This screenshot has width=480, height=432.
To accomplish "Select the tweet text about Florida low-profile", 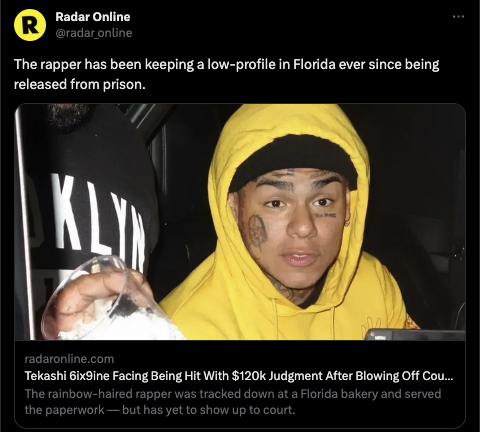I will [227, 74].
